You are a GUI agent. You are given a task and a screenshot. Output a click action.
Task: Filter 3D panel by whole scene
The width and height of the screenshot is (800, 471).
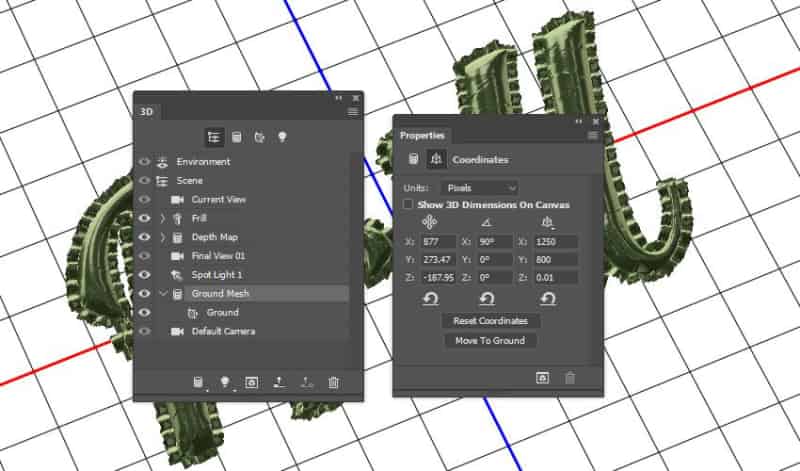[x=214, y=137]
